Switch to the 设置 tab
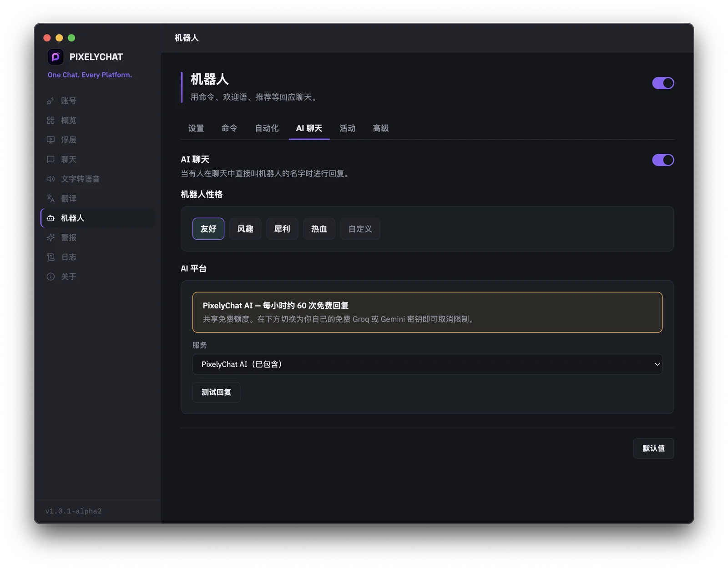 coord(196,128)
